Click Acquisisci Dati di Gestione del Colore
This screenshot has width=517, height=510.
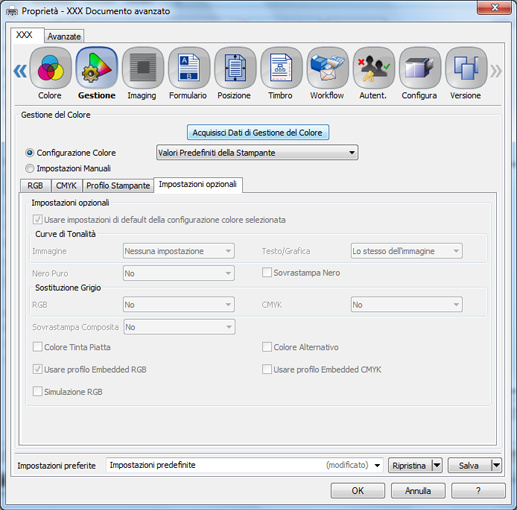pyautogui.click(x=258, y=133)
